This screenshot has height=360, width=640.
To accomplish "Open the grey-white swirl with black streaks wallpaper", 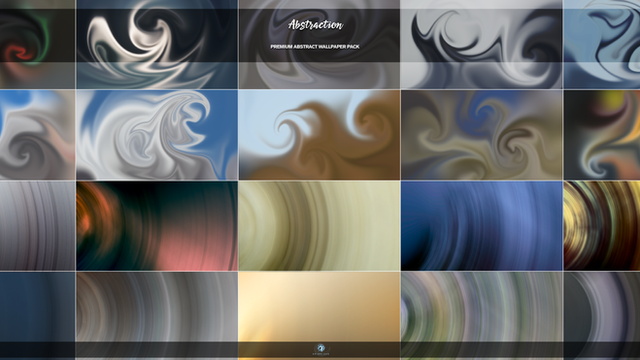I will pyautogui.click(x=482, y=44).
